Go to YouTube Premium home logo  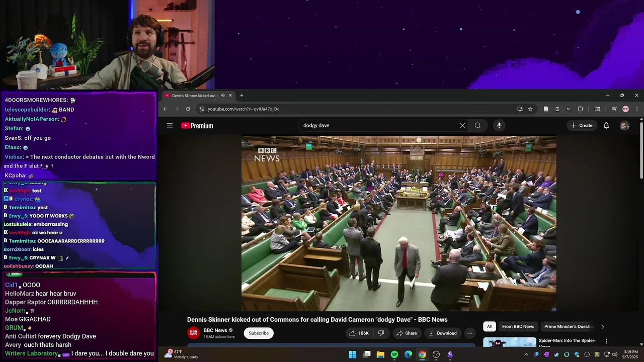click(x=197, y=126)
